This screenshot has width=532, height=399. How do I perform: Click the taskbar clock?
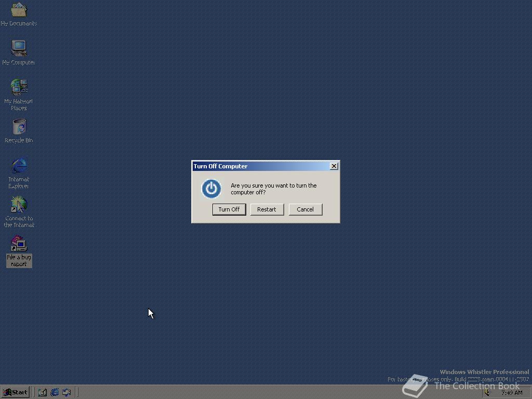[x=512, y=393]
